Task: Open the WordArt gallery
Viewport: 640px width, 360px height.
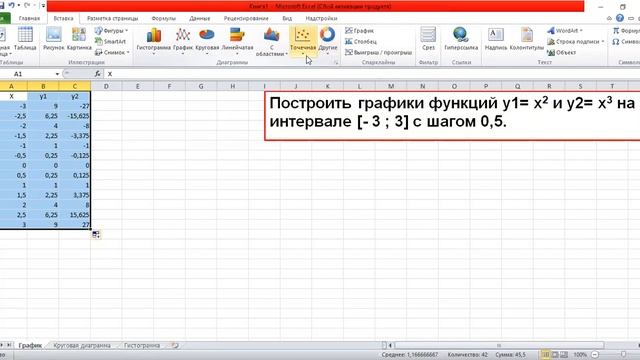Action: (x=564, y=31)
